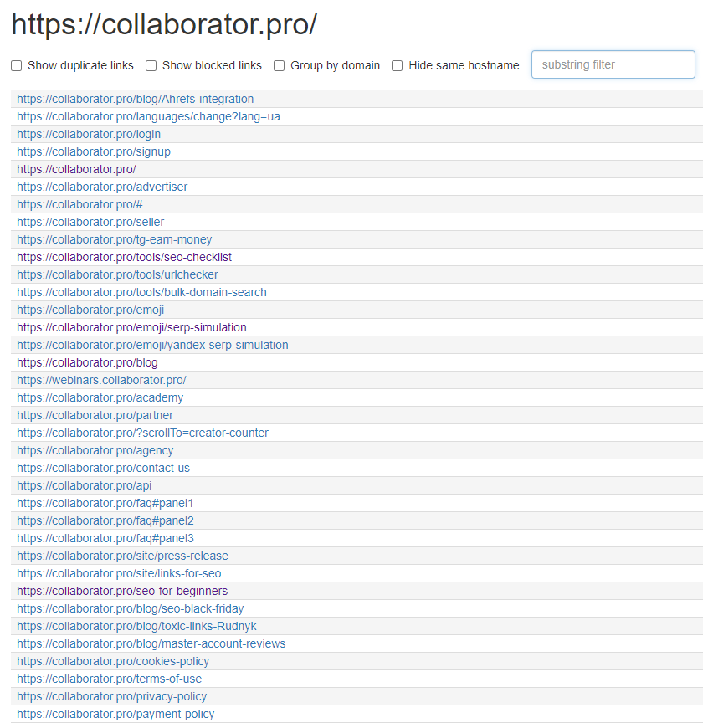The image size is (703, 728).
Task: Enable Group by domain
Action: click(279, 65)
